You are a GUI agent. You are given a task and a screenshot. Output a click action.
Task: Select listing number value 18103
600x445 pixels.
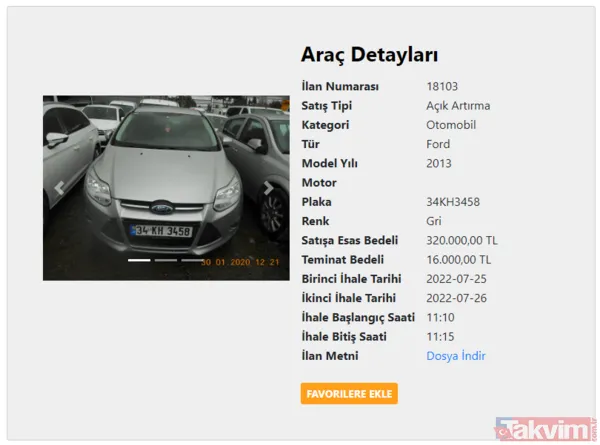(x=442, y=86)
